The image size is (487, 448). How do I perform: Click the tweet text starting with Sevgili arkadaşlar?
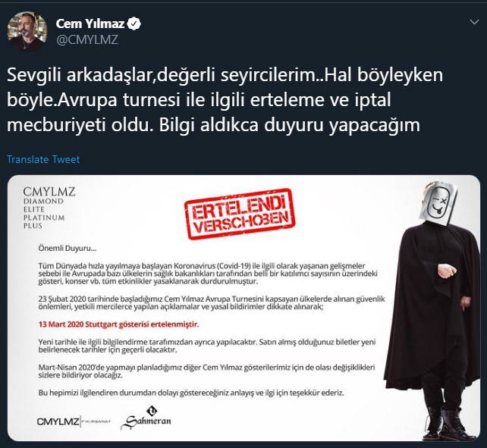point(225,100)
